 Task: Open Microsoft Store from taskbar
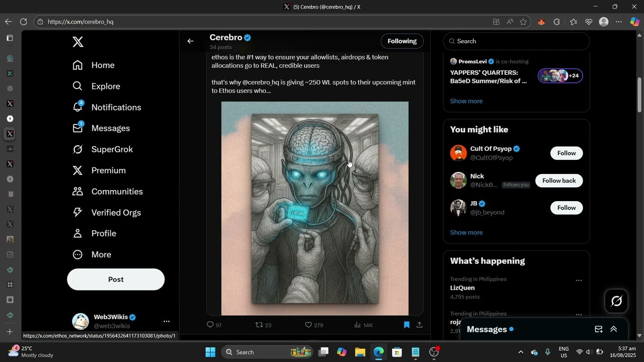point(397,352)
